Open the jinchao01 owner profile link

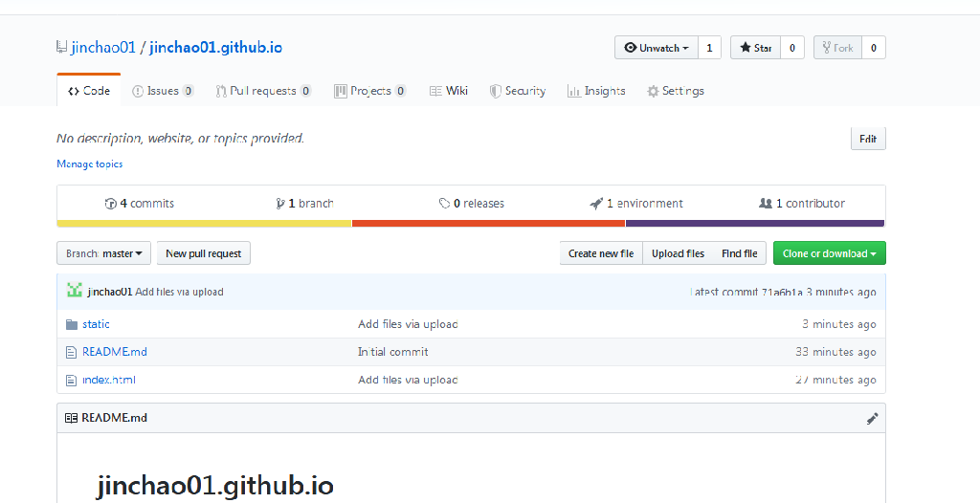(103, 48)
